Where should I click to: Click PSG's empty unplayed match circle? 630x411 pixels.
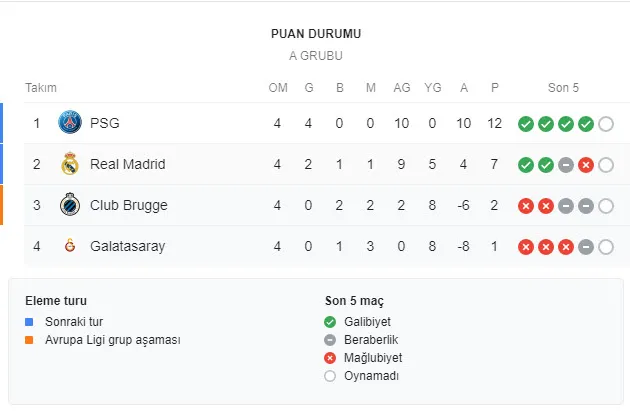point(605,124)
